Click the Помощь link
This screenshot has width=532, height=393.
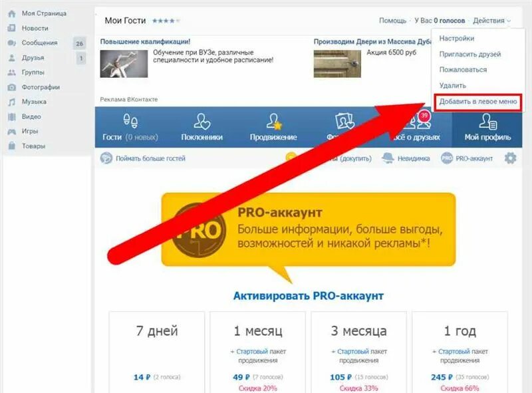click(x=392, y=21)
